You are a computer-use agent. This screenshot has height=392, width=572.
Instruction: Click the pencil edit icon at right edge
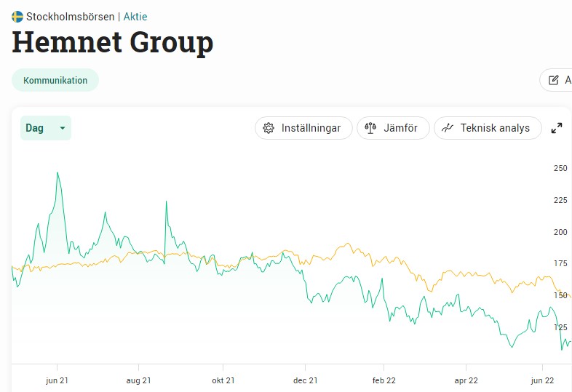pyautogui.click(x=553, y=80)
